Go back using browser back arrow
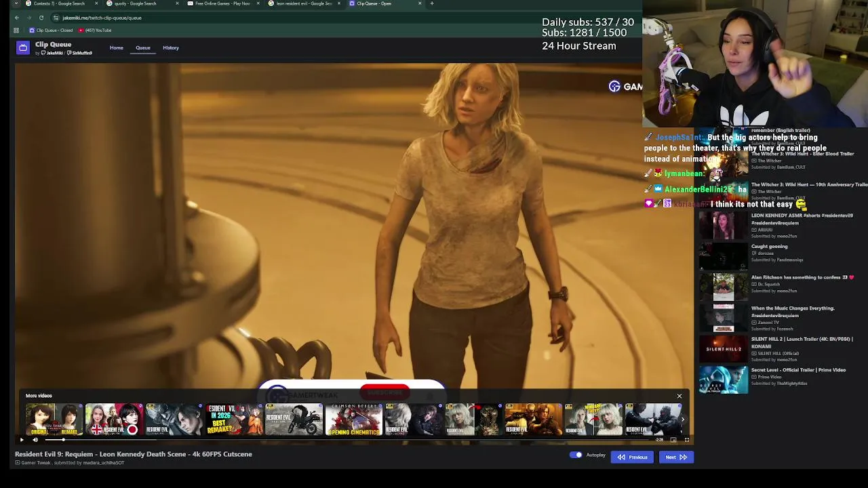 point(16,18)
